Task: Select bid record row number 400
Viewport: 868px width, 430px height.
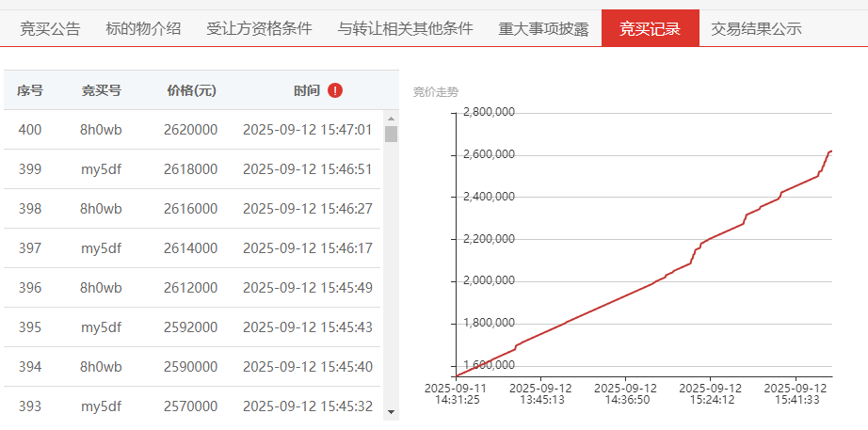Action: tap(30, 130)
